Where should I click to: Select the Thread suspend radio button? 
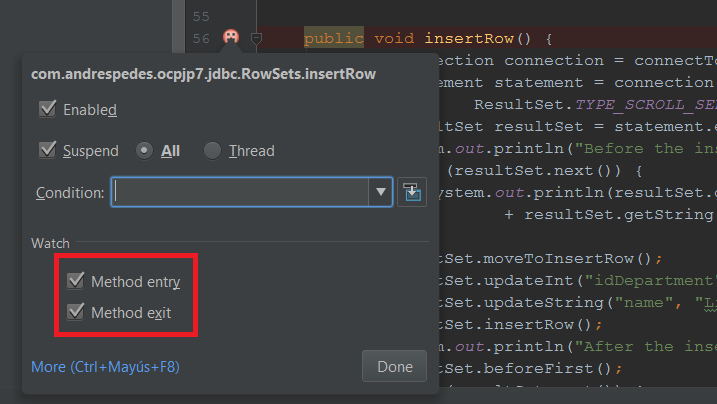click(212, 150)
